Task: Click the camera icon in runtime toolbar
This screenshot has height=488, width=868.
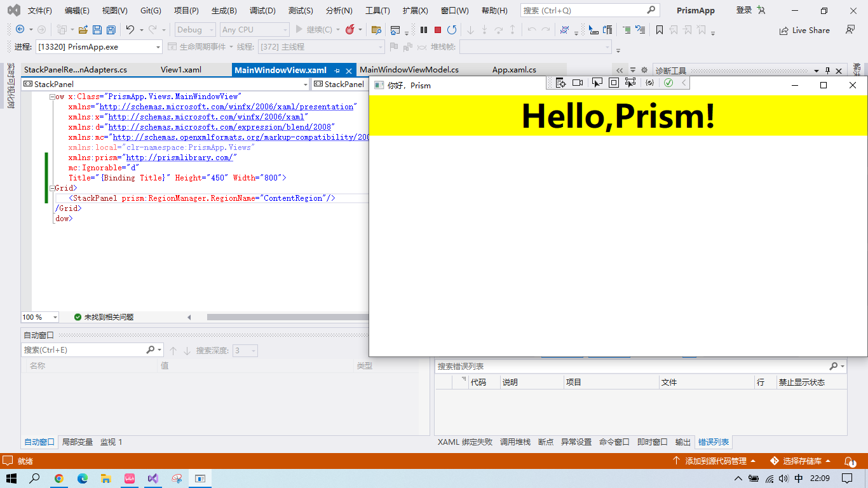Action: click(578, 83)
